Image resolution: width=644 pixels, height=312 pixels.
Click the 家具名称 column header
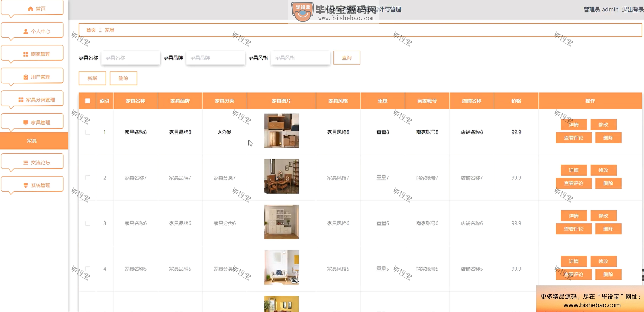135,101
